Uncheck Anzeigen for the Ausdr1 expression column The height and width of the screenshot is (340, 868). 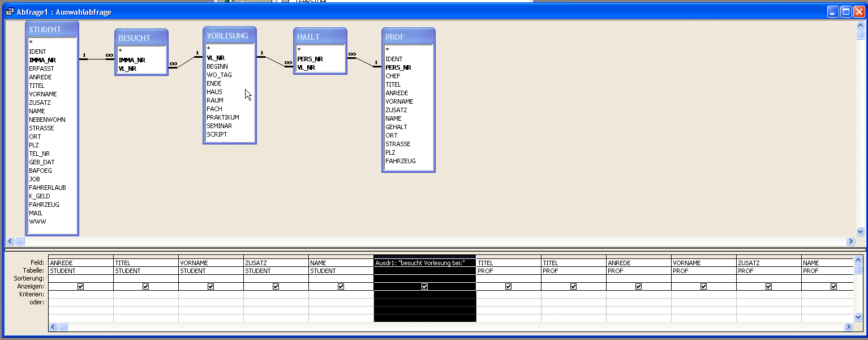[425, 287]
